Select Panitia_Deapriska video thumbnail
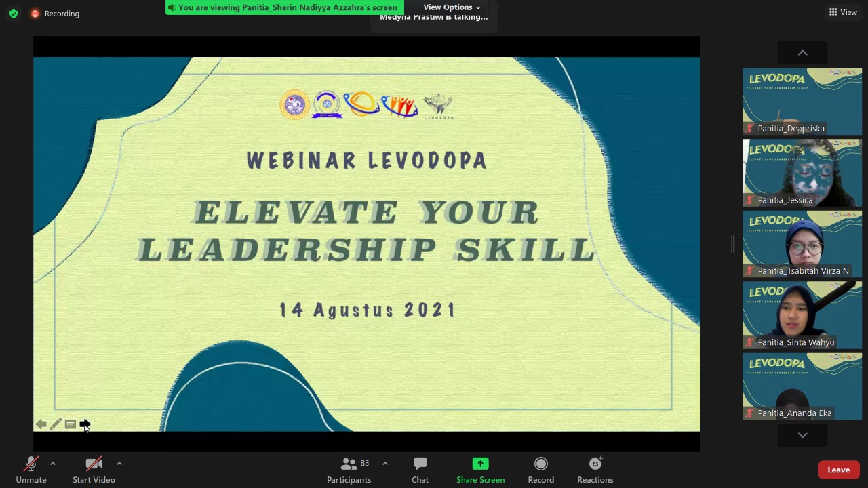 (802, 101)
